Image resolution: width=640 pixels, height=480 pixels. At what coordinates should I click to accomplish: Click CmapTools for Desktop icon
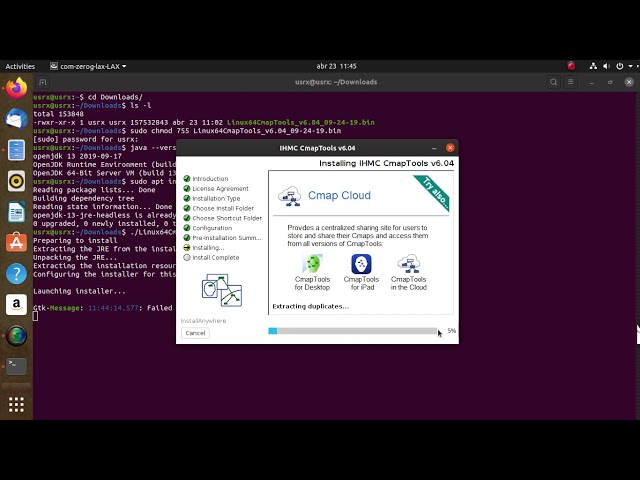(x=313, y=264)
